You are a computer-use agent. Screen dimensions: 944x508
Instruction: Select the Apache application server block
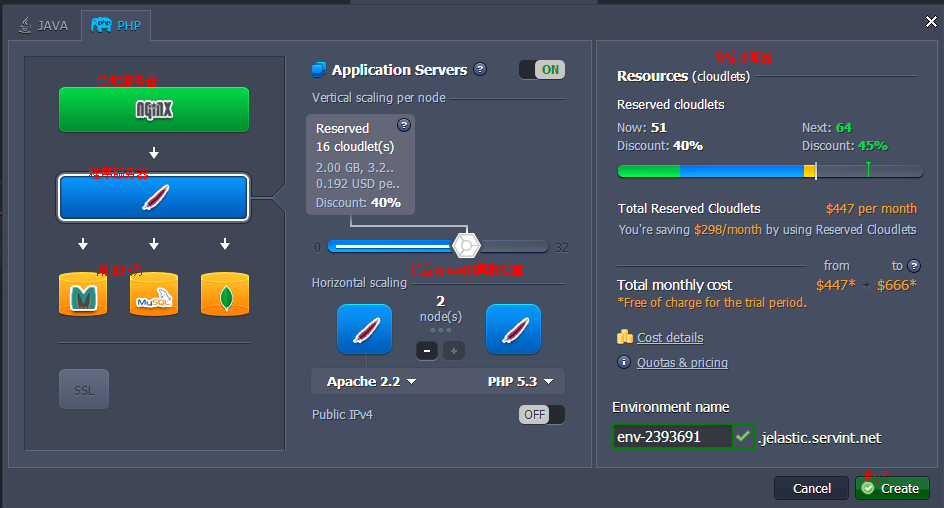pyautogui.click(x=154, y=197)
